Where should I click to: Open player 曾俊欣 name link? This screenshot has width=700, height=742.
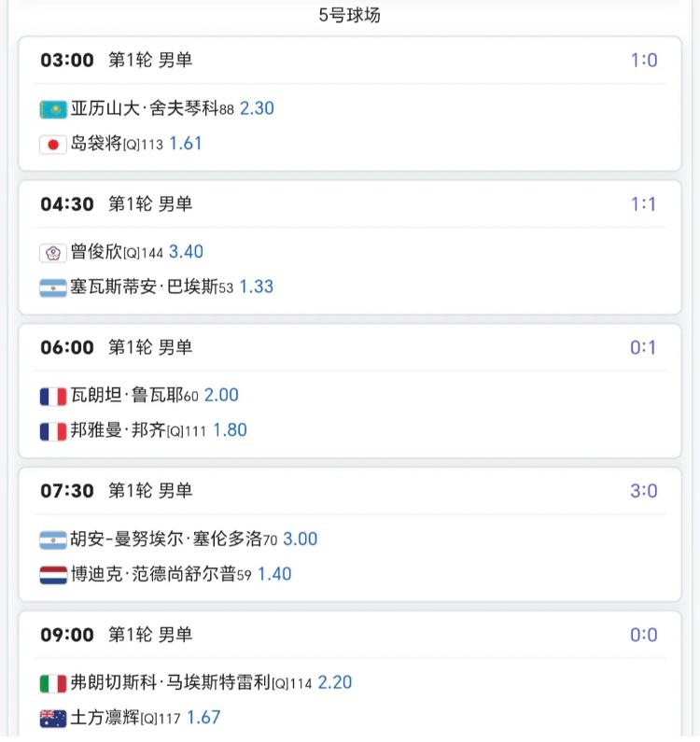[96, 252]
